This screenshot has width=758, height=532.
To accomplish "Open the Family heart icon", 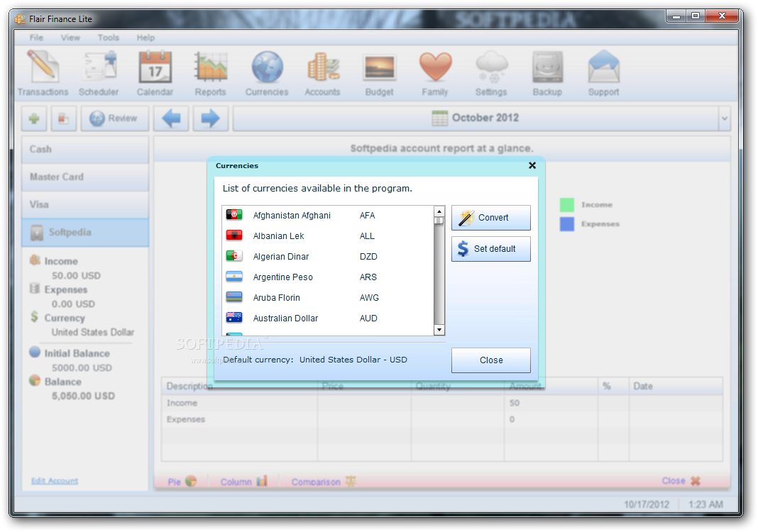I will pos(435,74).
